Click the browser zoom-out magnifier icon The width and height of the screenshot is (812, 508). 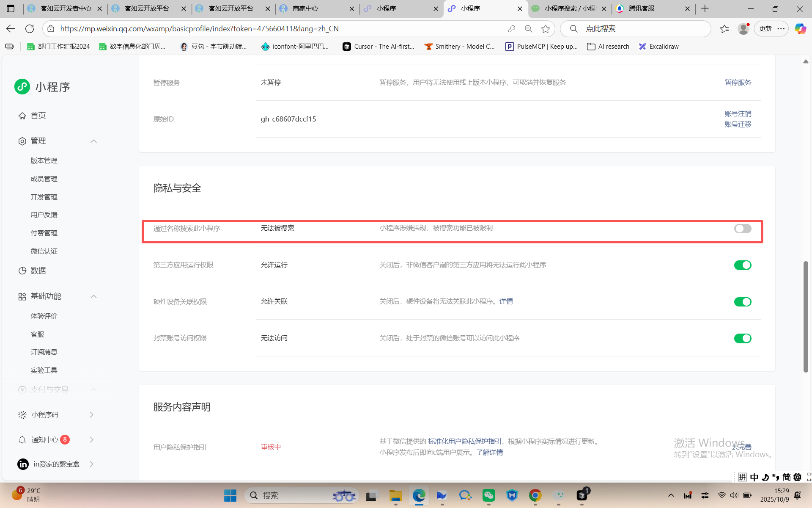coord(528,29)
